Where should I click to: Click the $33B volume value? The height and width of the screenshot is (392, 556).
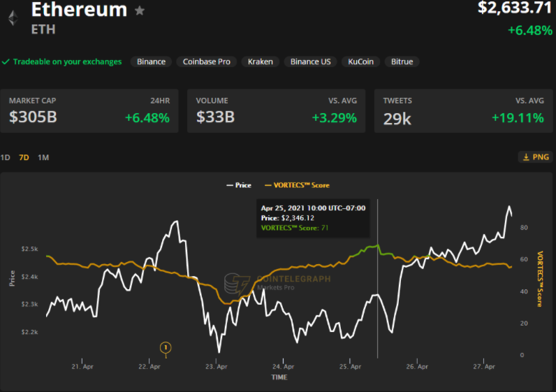215,117
